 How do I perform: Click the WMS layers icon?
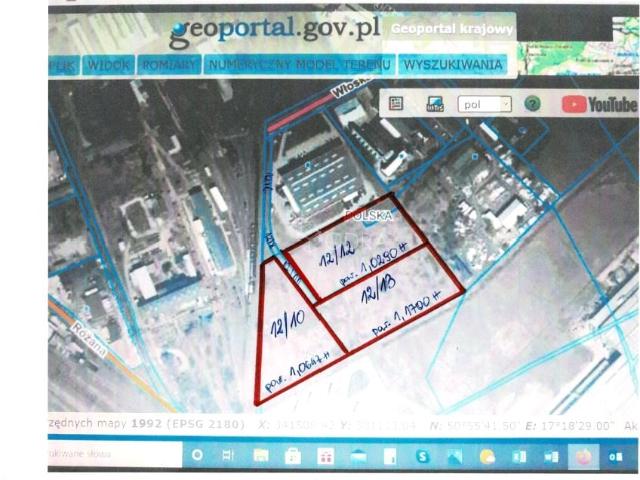tap(434, 103)
